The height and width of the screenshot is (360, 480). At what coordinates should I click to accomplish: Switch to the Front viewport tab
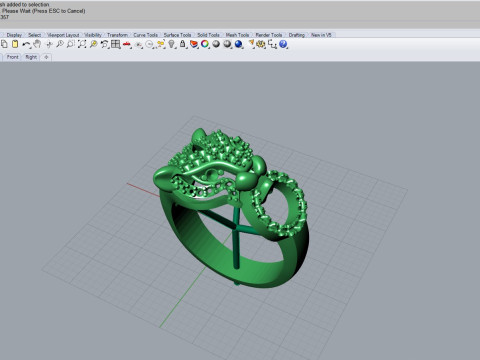[13, 57]
